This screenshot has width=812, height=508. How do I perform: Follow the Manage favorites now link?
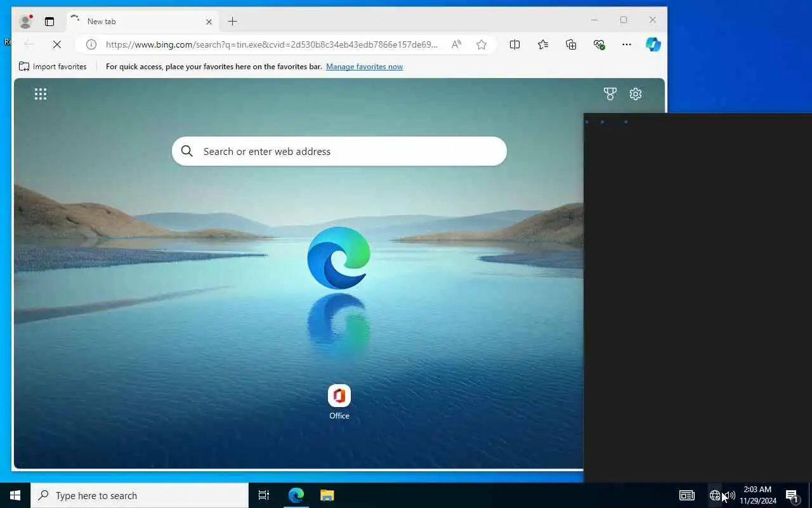click(364, 67)
